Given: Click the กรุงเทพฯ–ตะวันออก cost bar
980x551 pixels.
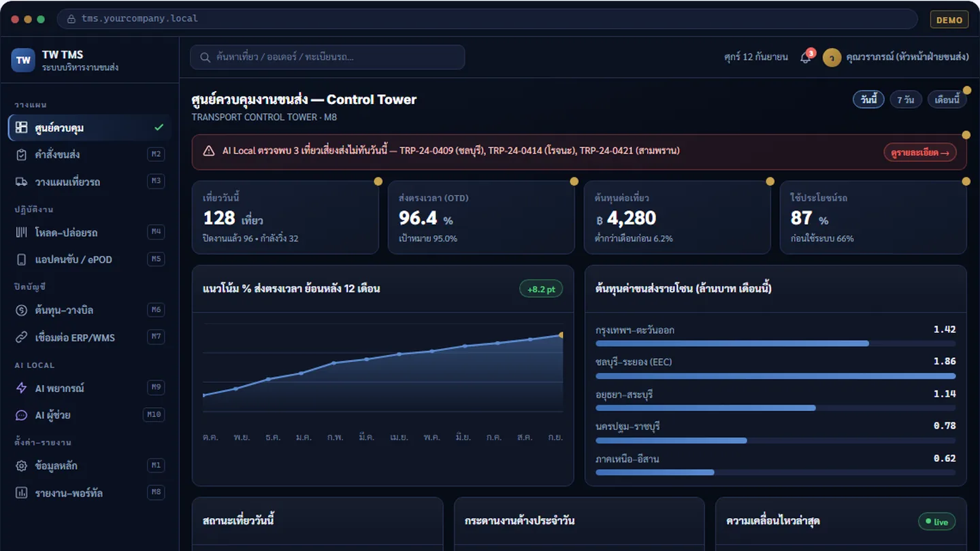Looking at the screenshot, I should 775,344.
